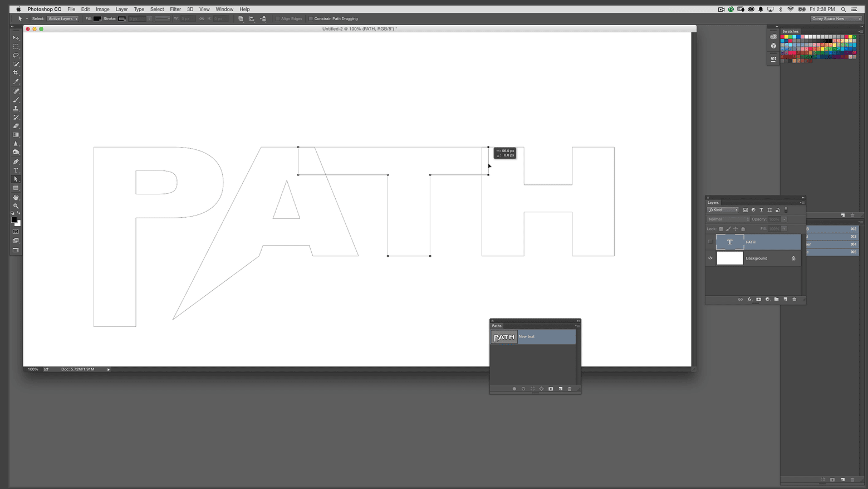Enable Constrain Path Dragging option

coord(310,18)
